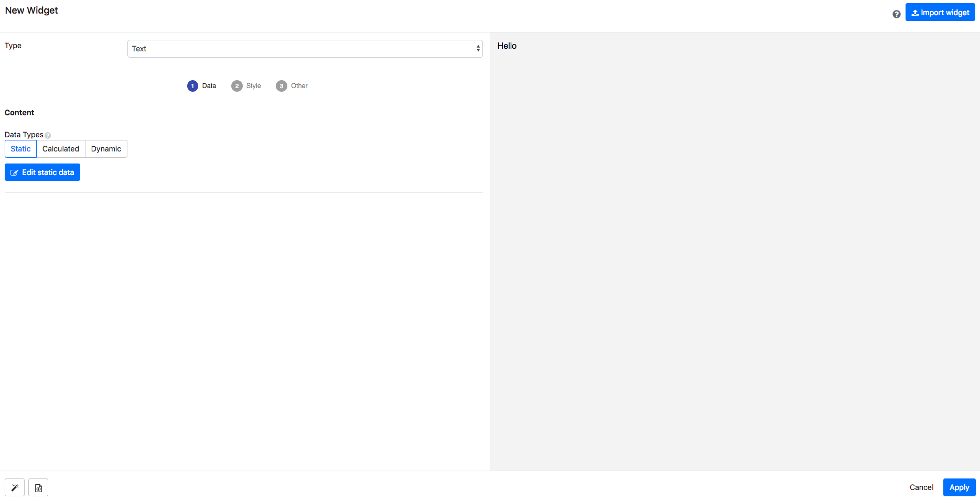The width and height of the screenshot is (980, 501).
Task: Click the numbered circle for step 2
Action: pos(237,86)
